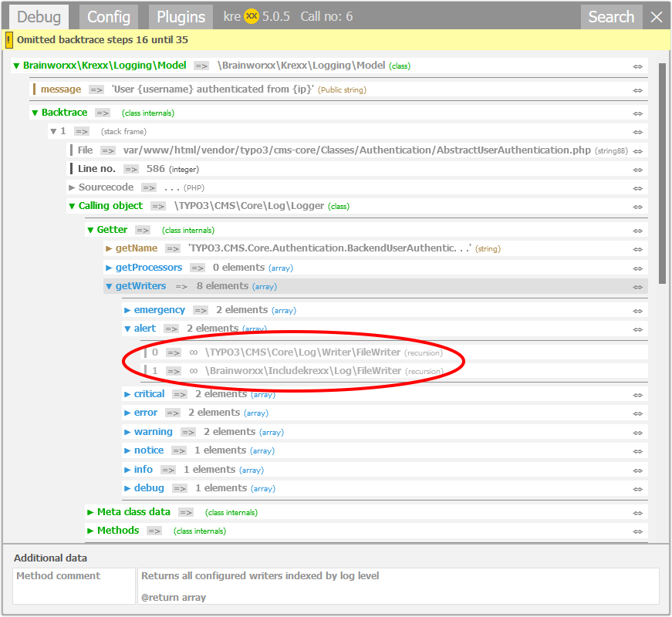Screen dimensions: 672x617
Task: Click the code-generation arrows icon on getWriters row
Action: pos(637,287)
